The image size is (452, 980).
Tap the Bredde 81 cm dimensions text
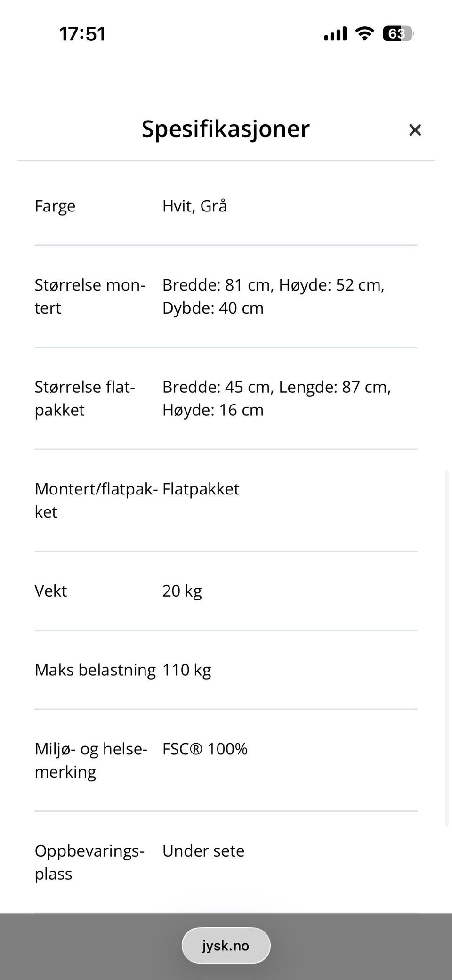(273, 296)
